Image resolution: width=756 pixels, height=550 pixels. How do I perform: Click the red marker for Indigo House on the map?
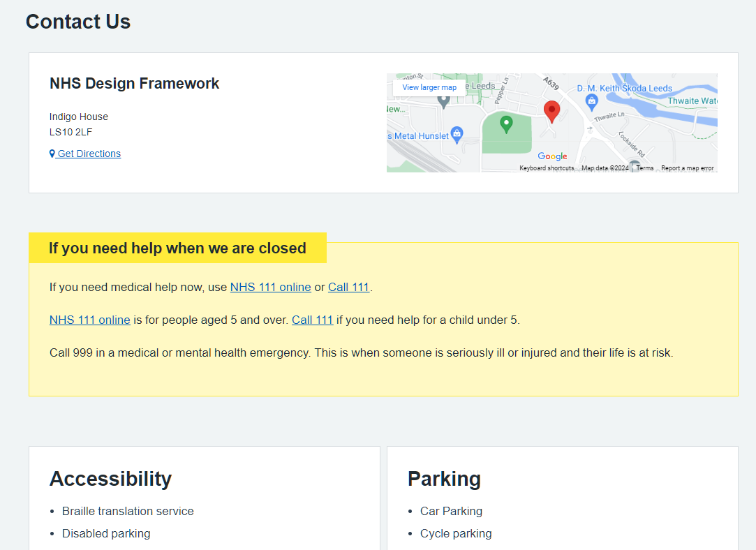[552, 110]
